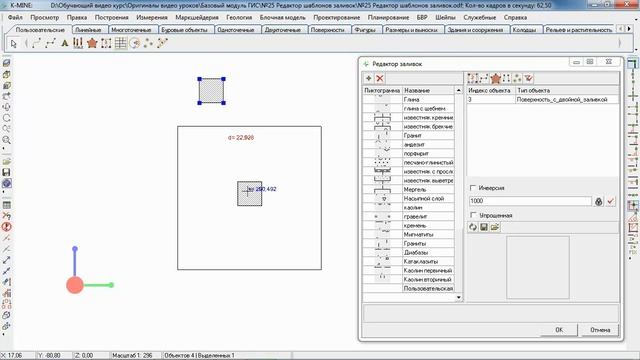The height and width of the screenshot is (360, 640).
Task: Switch to the Здания и сооружения tab
Action: [475, 30]
